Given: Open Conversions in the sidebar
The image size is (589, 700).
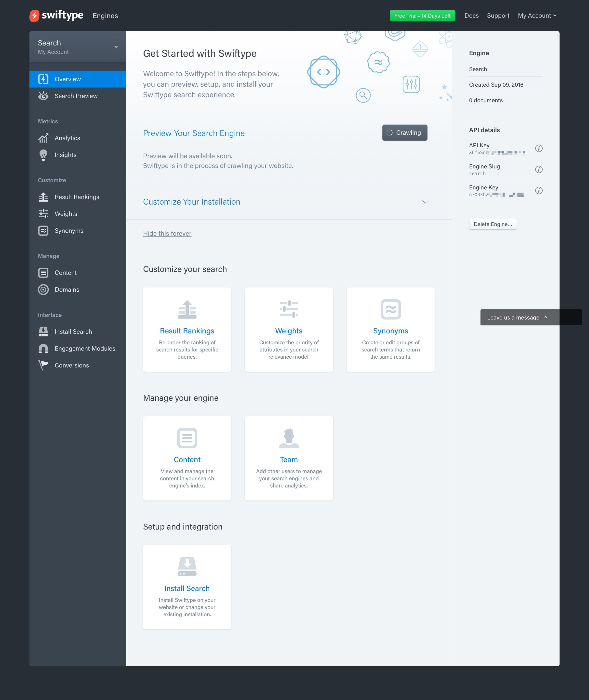Looking at the screenshot, I should click(78, 365).
